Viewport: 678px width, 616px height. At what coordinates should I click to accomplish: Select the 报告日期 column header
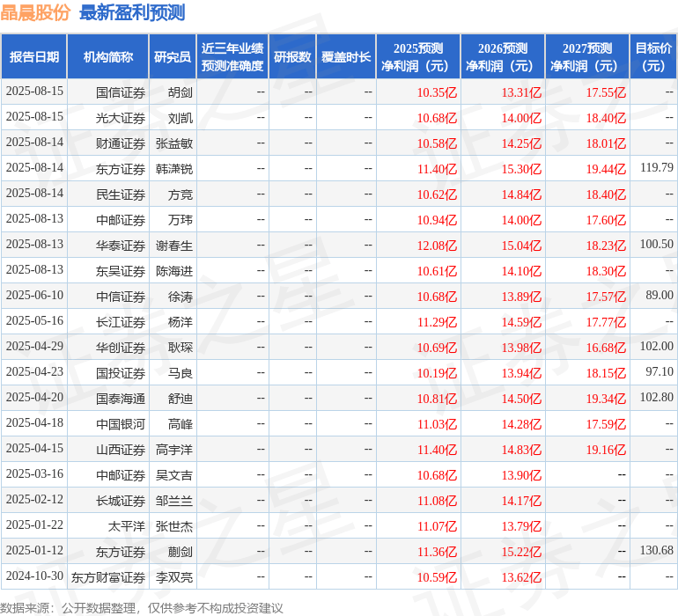pos(34,57)
